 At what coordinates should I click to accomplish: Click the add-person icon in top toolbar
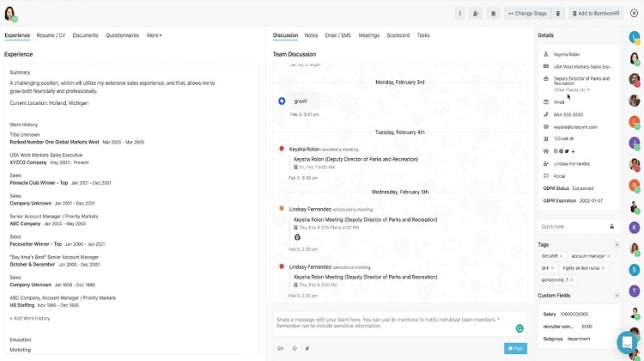click(476, 14)
